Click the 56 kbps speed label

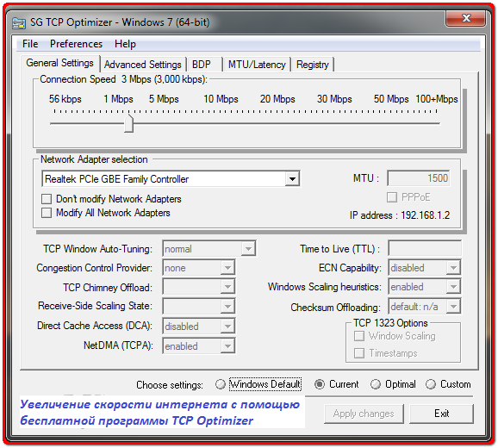pyautogui.click(x=65, y=99)
